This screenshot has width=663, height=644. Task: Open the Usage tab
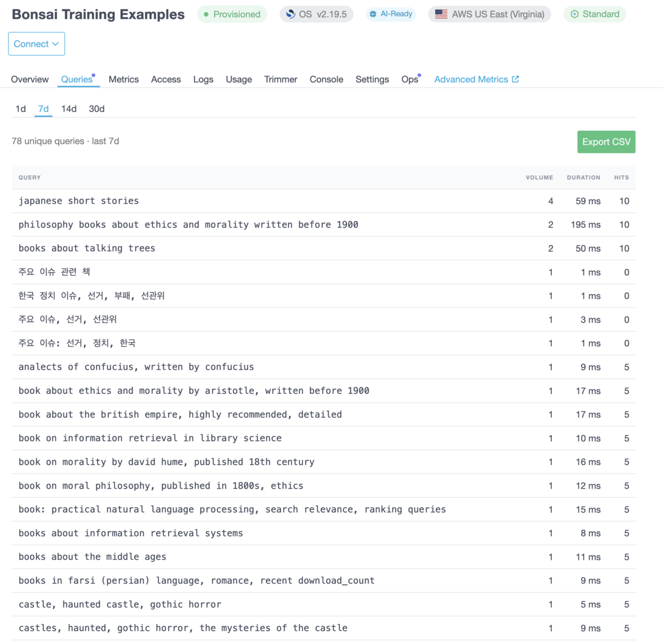coord(238,79)
